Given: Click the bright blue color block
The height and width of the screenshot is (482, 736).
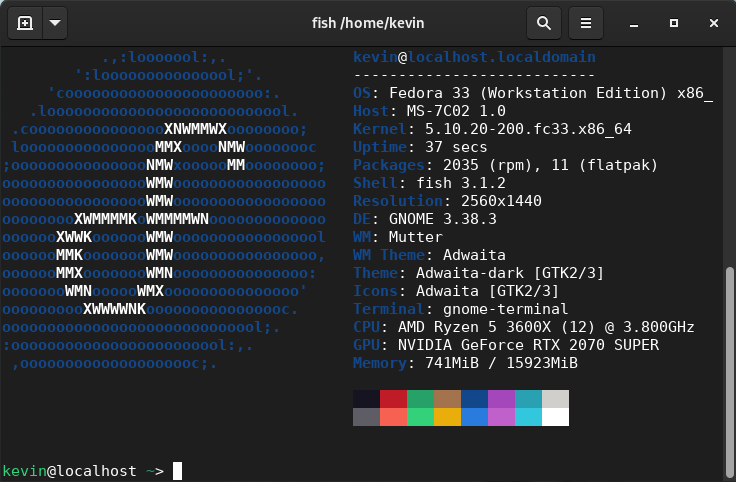Looking at the screenshot, I should pyautogui.click(x=474, y=417).
